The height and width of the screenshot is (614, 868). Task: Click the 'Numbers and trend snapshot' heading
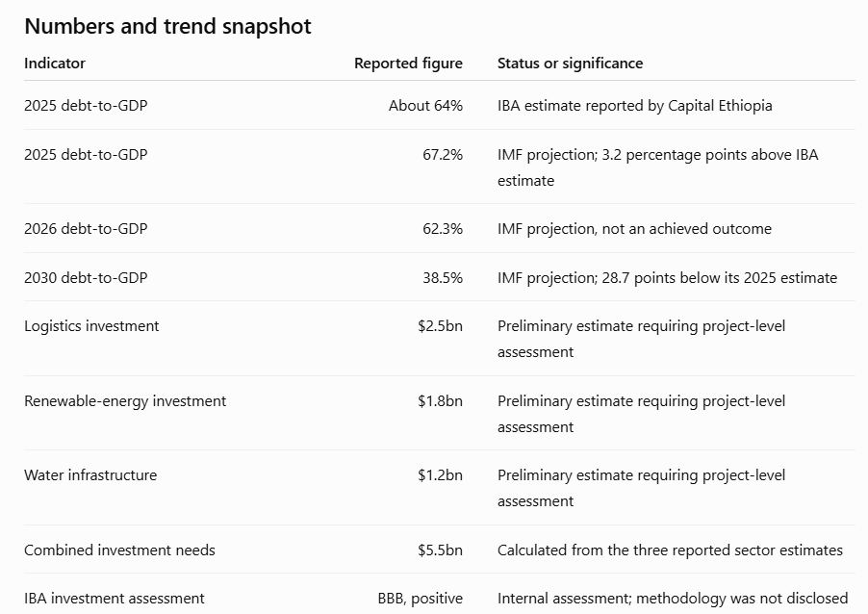tap(167, 27)
